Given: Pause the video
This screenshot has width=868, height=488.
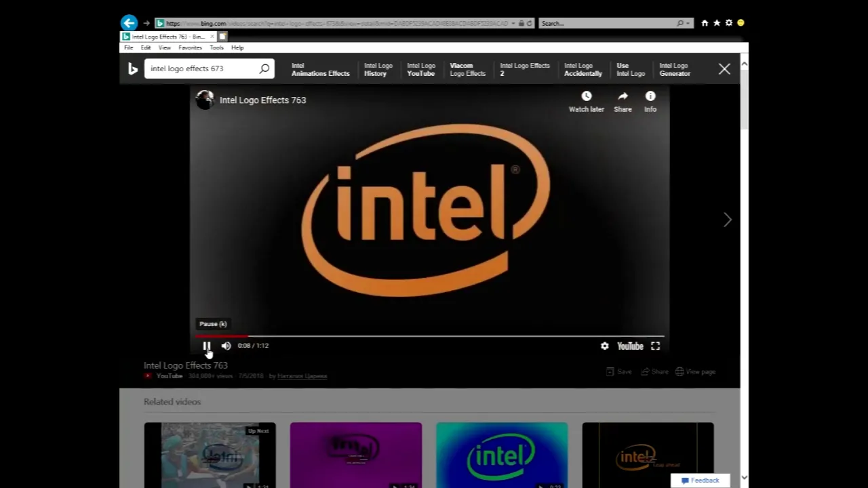Looking at the screenshot, I should 207,346.
